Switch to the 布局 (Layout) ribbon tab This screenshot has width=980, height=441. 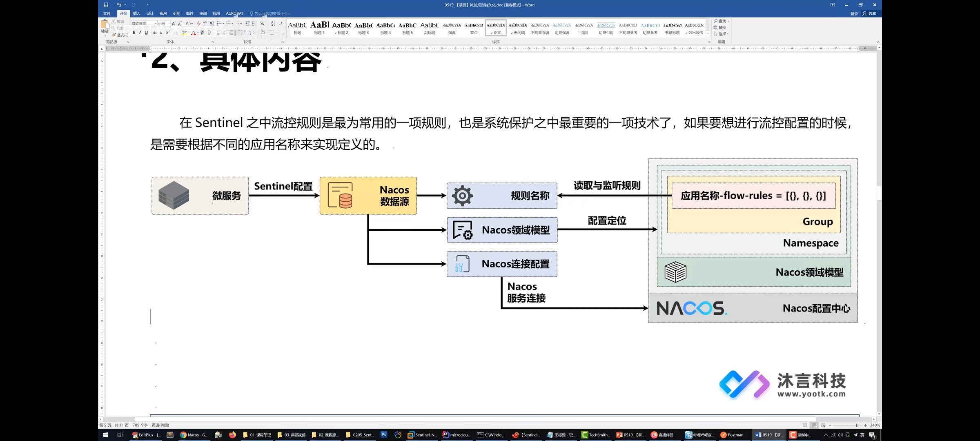163,13
